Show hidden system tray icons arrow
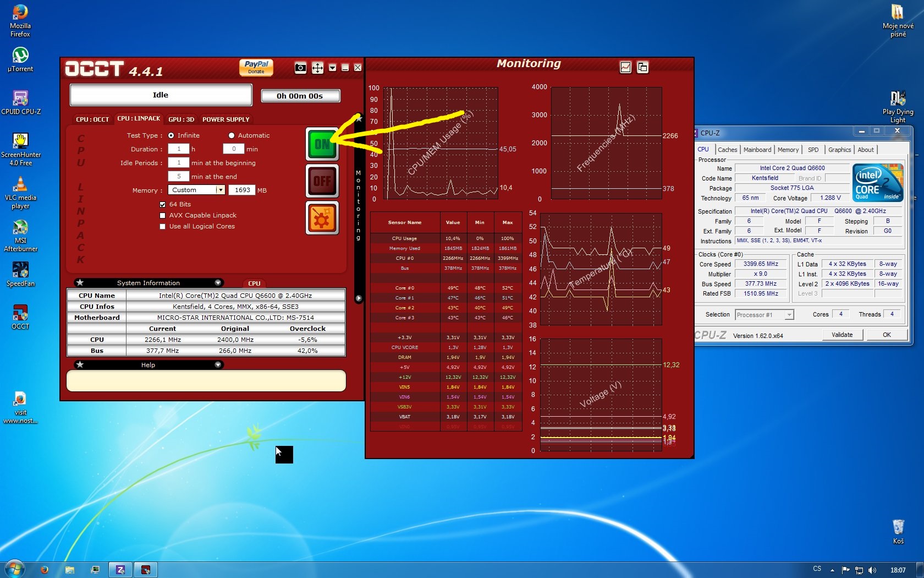 [832, 570]
